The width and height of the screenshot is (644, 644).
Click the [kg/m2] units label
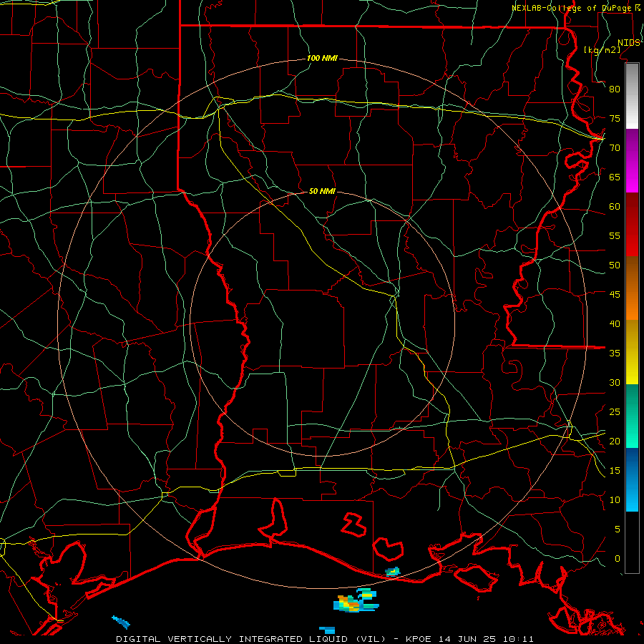tap(602, 50)
